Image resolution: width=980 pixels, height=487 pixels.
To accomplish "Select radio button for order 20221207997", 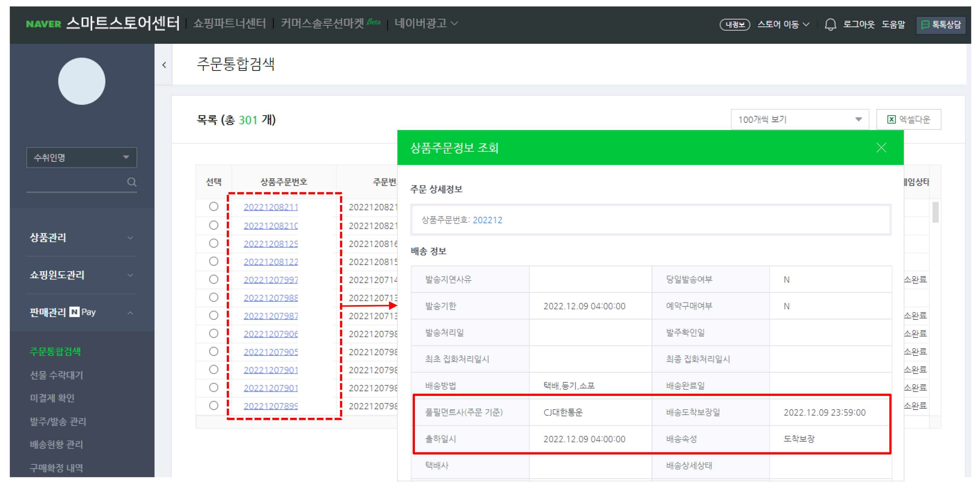I will click(x=213, y=279).
